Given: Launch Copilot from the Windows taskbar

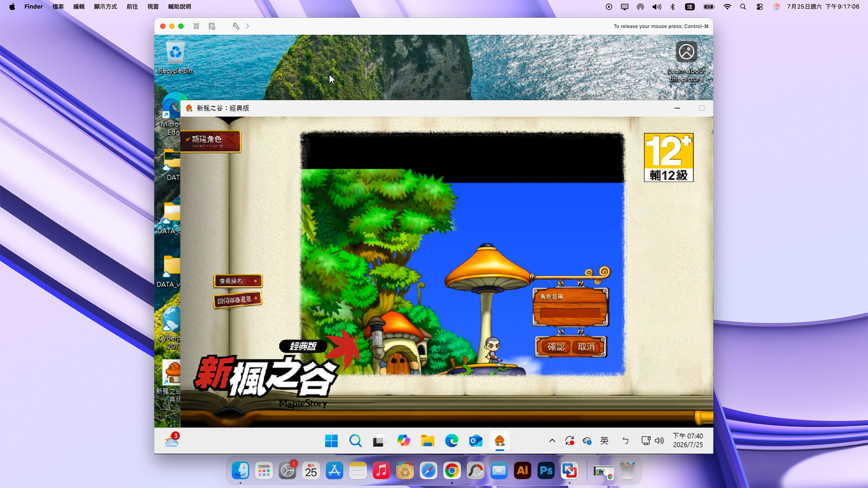Looking at the screenshot, I should coord(403,441).
